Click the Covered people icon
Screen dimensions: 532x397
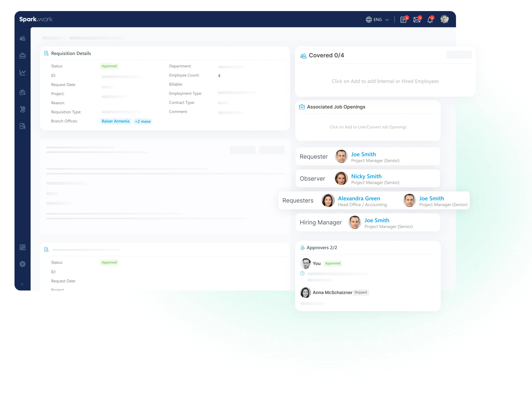click(x=303, y=56)
